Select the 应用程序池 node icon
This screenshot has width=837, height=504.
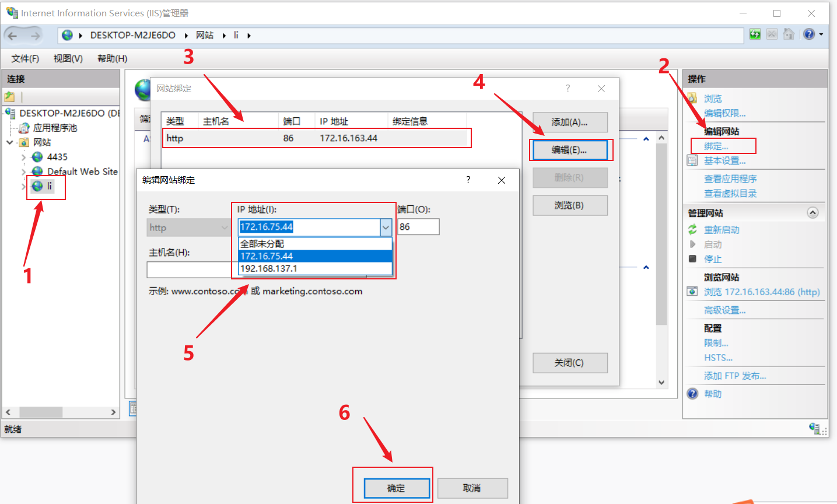23,128
